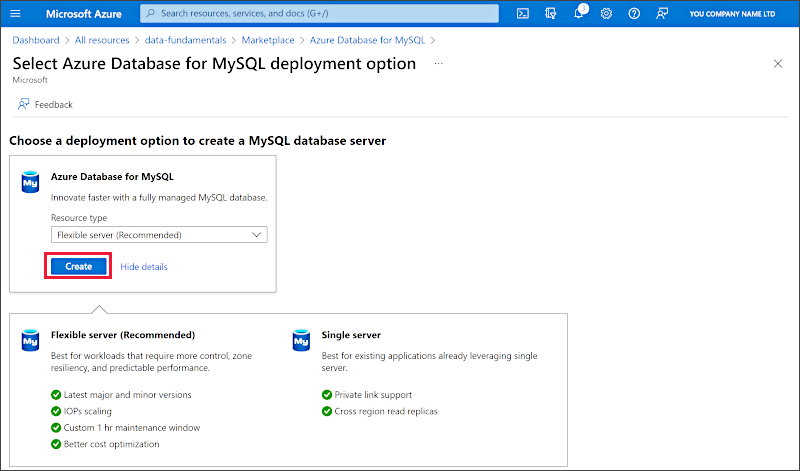Open the YOU COMPANY NAME LTD account menu
Viewport: 800px width, 471px height.
732,14
